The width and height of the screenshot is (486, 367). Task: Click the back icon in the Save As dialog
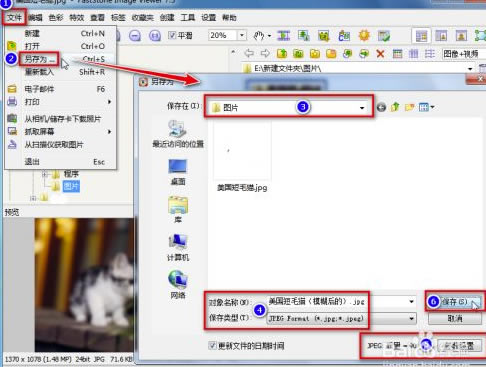pos(381,107)
